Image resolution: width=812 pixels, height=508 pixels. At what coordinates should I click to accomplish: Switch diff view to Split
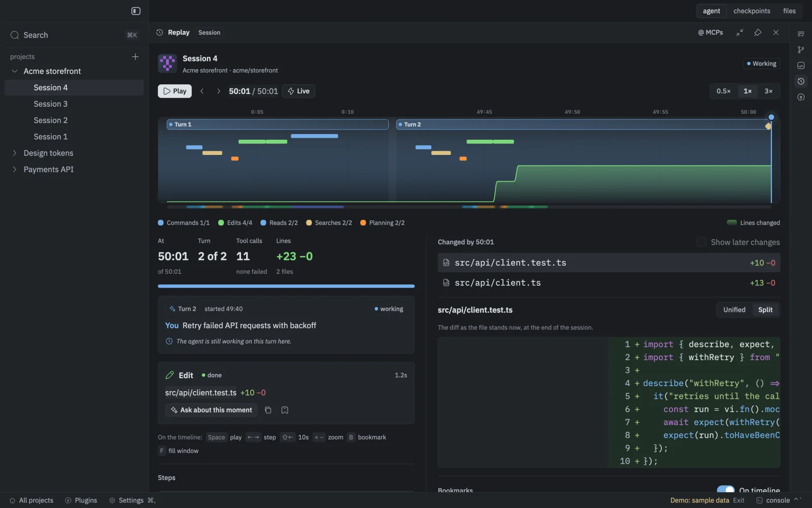click(765, 310)
